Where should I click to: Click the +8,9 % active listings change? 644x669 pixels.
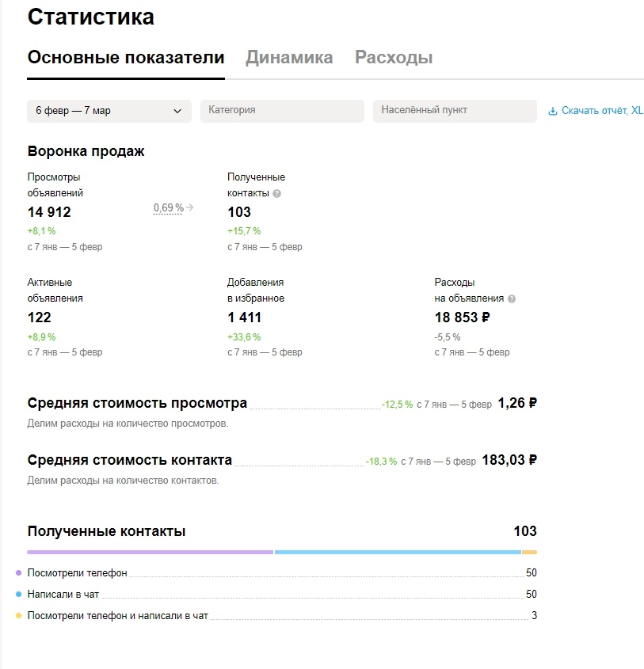41,337
